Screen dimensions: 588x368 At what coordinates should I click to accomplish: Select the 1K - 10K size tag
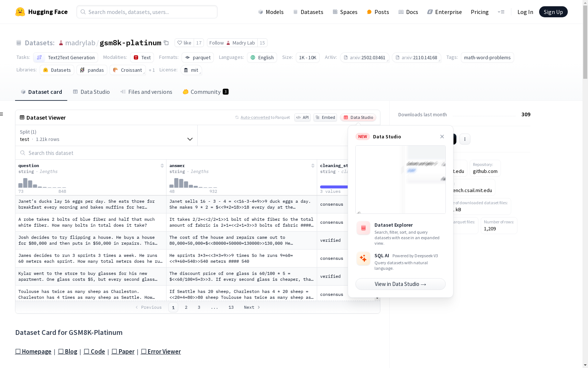[x=308, y=57]
